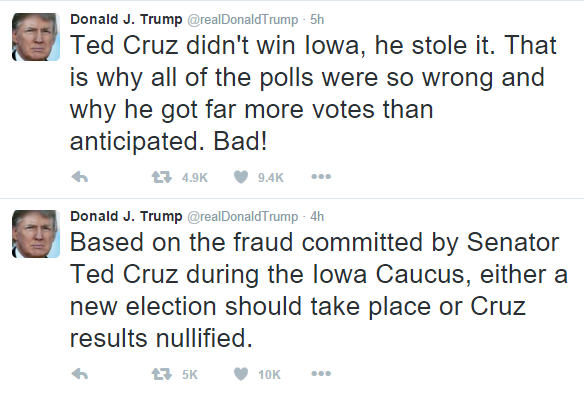View the 4.9K retweet count
Viewport: 584px width, 393px height.
coord(194,177)
